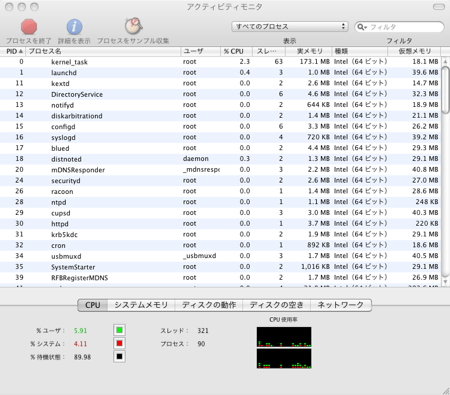Select the cron process row
Screen dimensions: 450x395
tap(220, 245)
